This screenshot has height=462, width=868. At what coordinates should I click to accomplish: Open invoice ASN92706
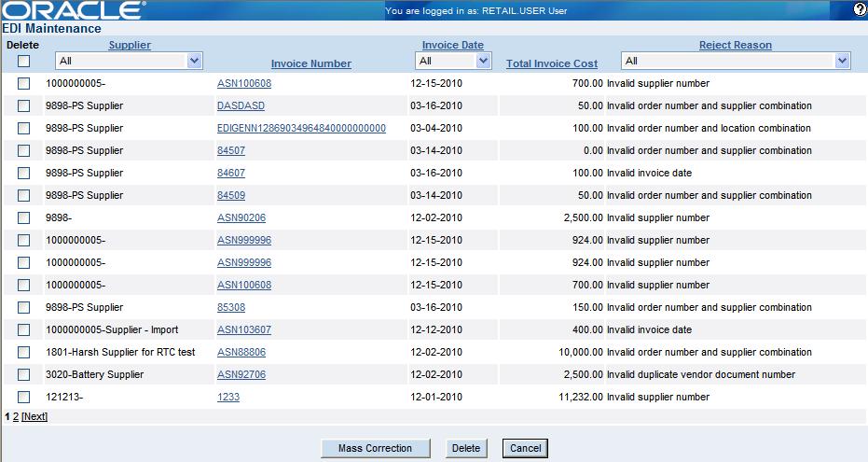[241, 374]
